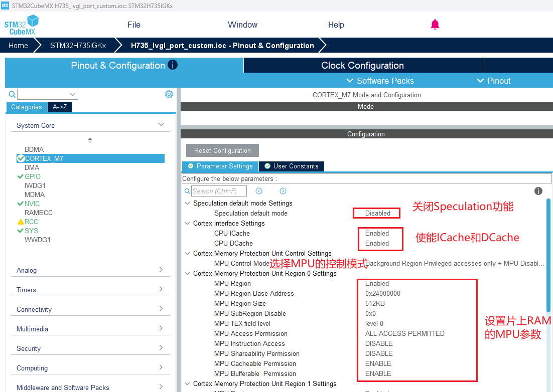Viewport: 553px width, 392px height.
Task: Select WWDG1 in System Core list
Action: pyautogui.click(x=37, y=240)
